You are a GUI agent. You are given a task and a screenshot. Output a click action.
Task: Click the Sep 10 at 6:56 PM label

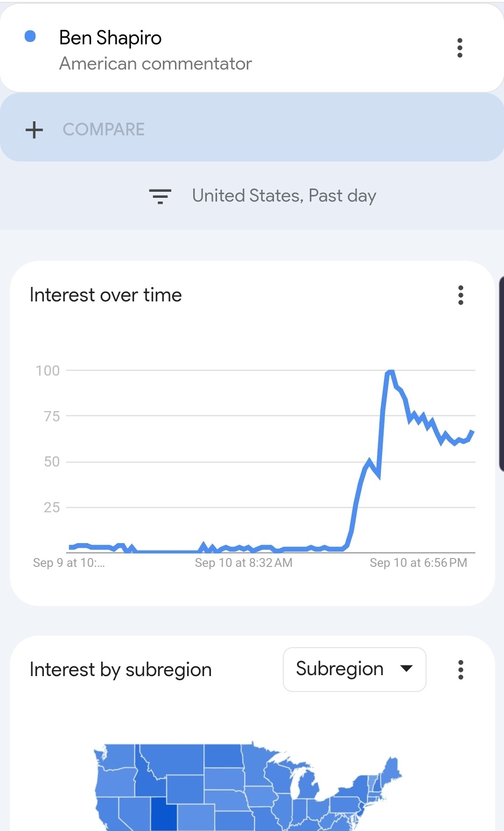click(x=418, y=563)
